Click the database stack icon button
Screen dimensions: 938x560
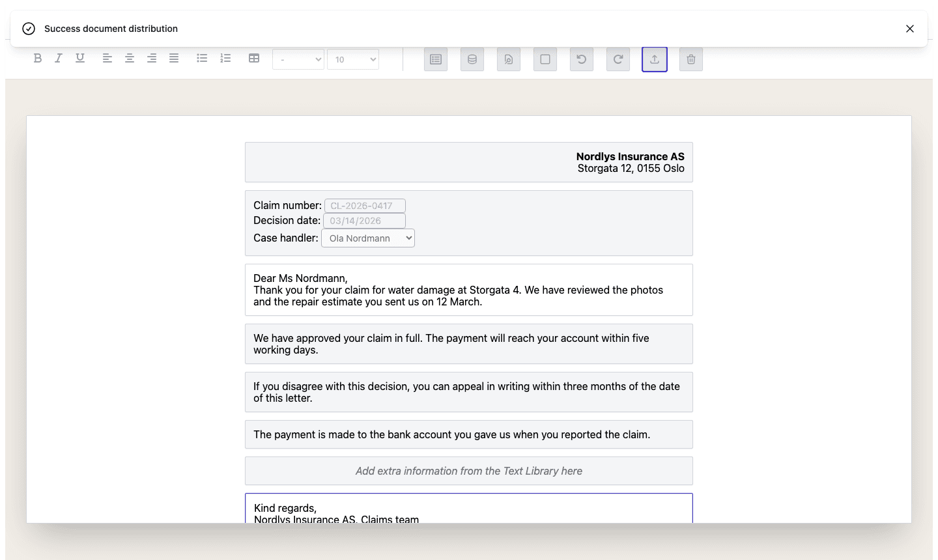tap(472, 59)
